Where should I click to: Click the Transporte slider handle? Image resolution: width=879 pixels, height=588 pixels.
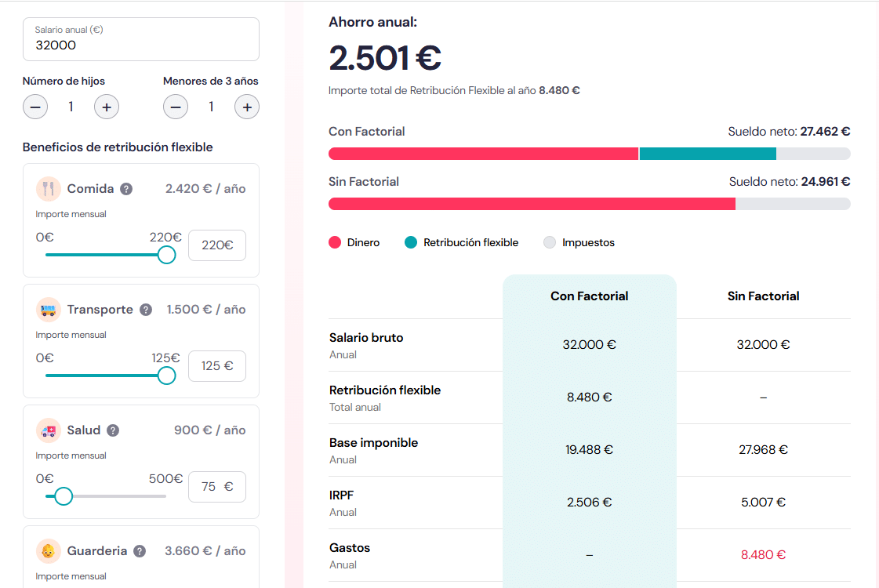pos(166,376)
